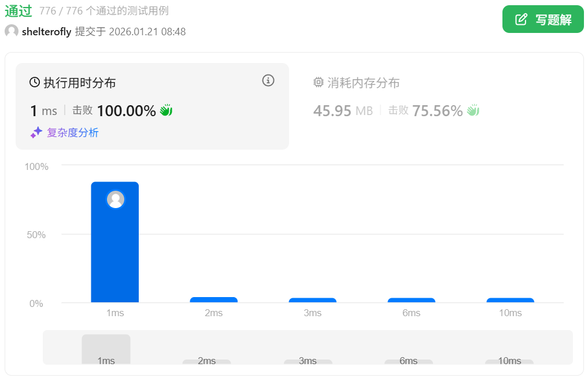The image size is (588, 378).
Task: Click the chip icon beside 消耗内存分布
Action: [319, 83]
